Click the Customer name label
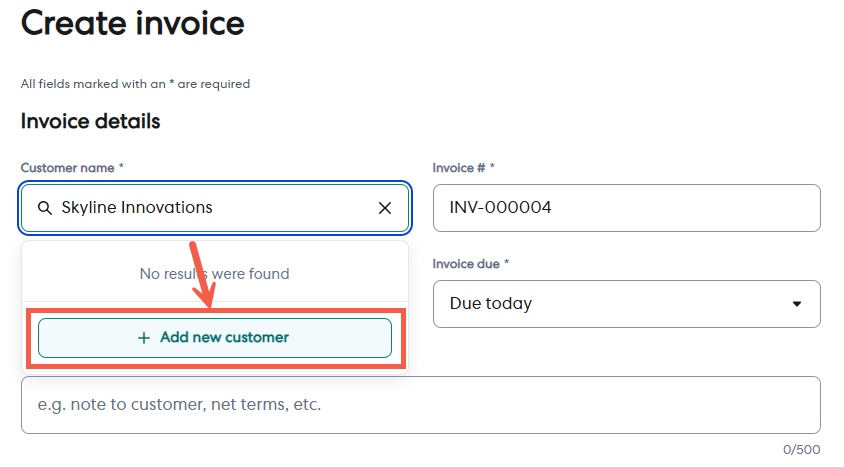Image resolution: width=844 pixels, height=467 pixels. 72,168
